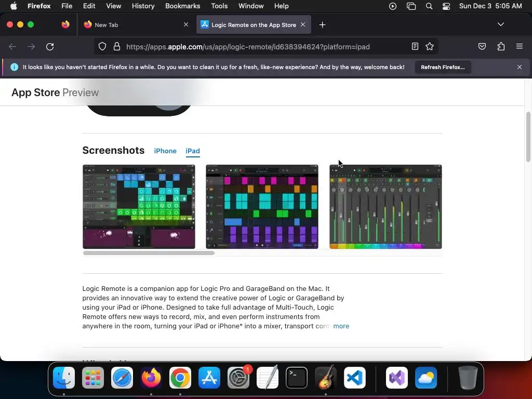Switch to the New Tab tab
This screenshot has height=399, width=532.
[135, 25]
